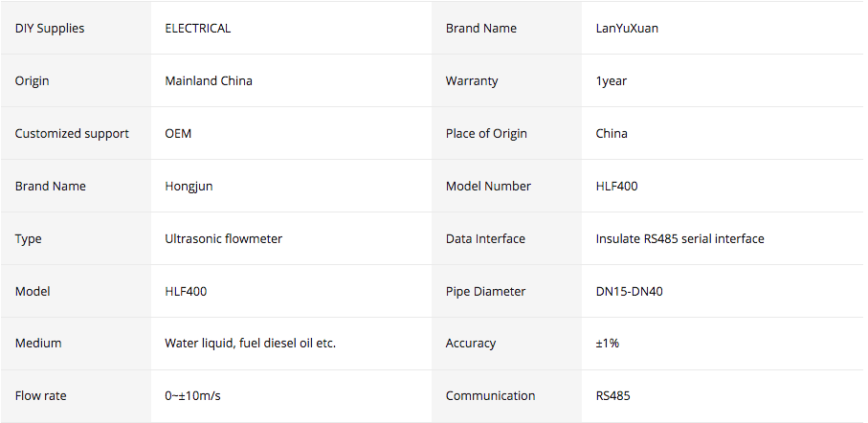
Task: Select the OEM value text
Action: tap(178, 134)
